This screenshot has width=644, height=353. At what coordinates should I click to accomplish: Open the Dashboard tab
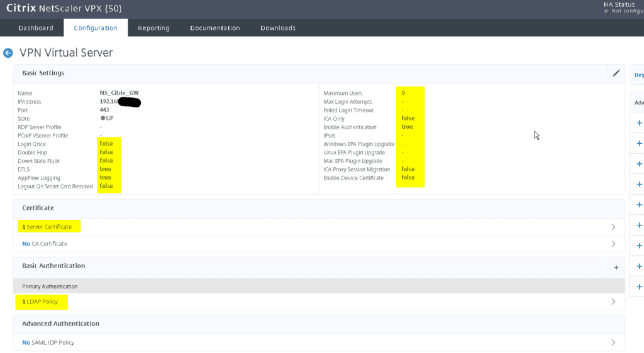point(36,28)
